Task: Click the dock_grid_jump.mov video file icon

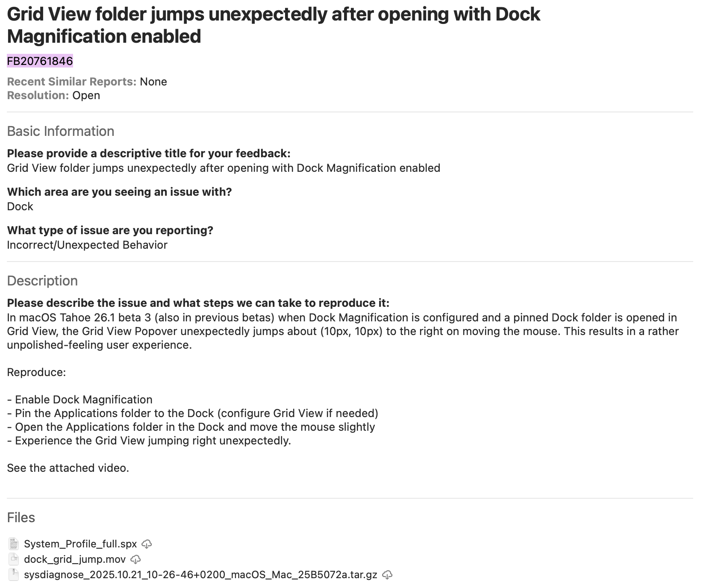Action: (x=14, y=559)
